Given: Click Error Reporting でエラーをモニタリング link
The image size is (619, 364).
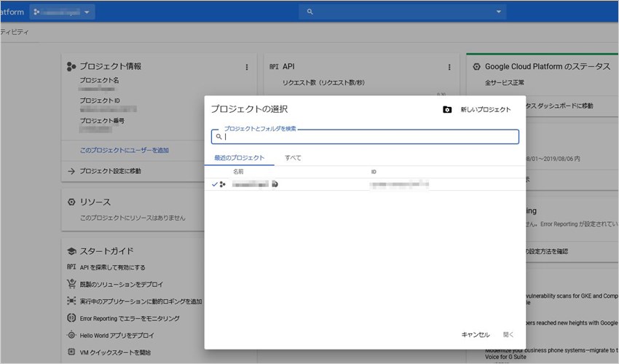Looking at the screenshot, I should [130, 319].
